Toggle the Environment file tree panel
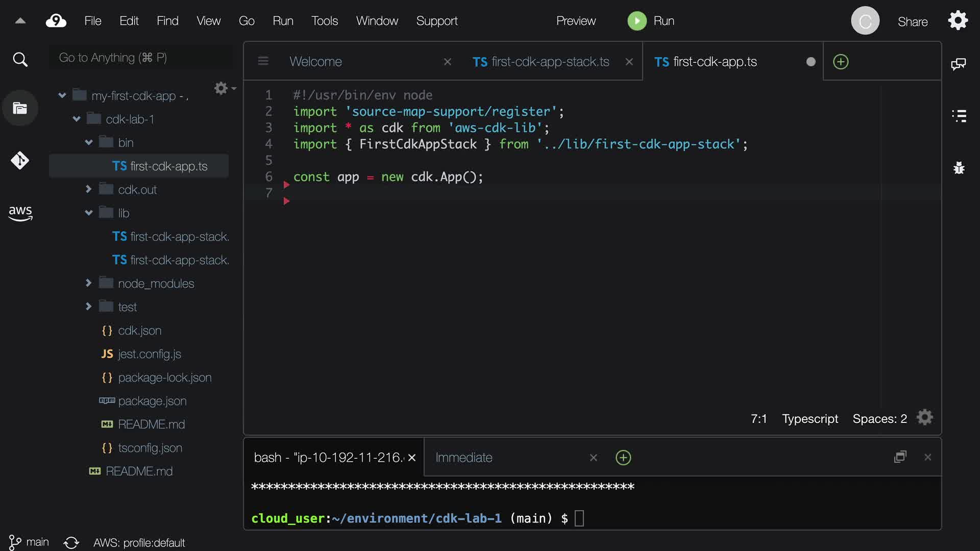The height and width of the screenshot is (551, 980). pos(20,108)
